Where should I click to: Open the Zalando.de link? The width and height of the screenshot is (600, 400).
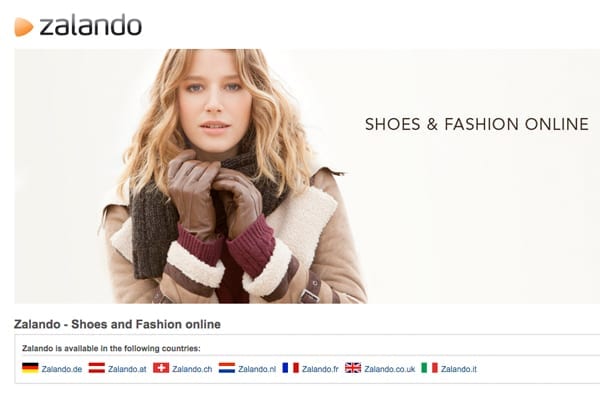click(x=62, y=369)
